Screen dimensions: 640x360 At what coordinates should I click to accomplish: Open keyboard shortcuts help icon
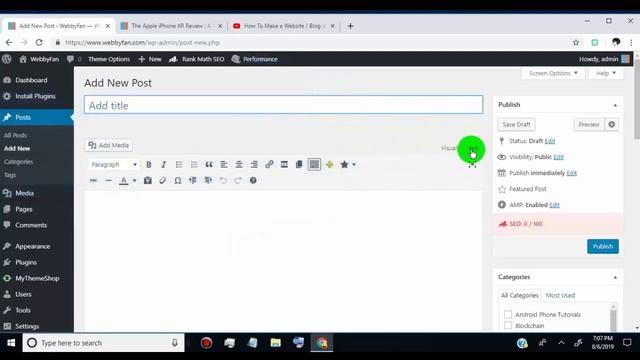click(x=253, y=180)
